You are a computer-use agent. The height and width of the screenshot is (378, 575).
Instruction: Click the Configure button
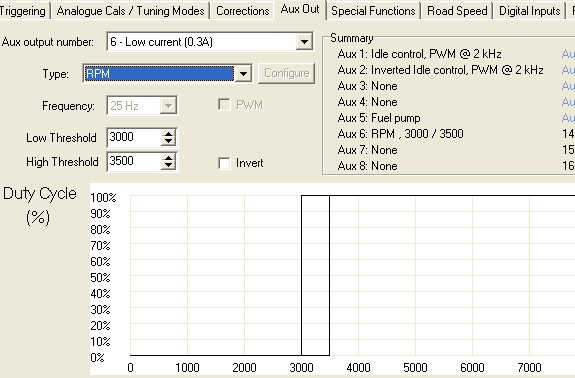click(286, 73)
